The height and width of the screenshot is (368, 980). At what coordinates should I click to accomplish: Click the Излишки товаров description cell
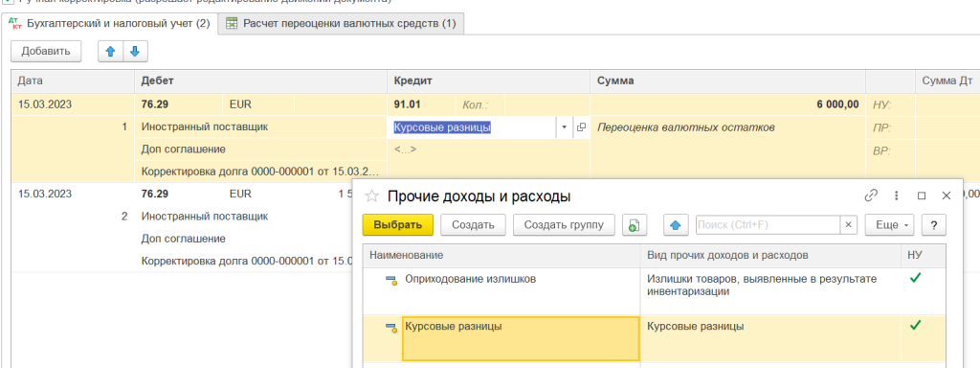point(771,291)
